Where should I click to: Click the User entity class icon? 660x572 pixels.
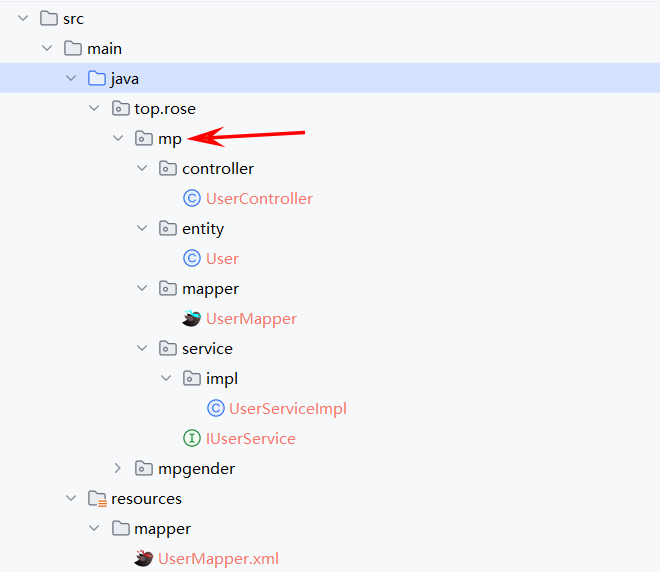pyautogui.click(x=192, y=258)
